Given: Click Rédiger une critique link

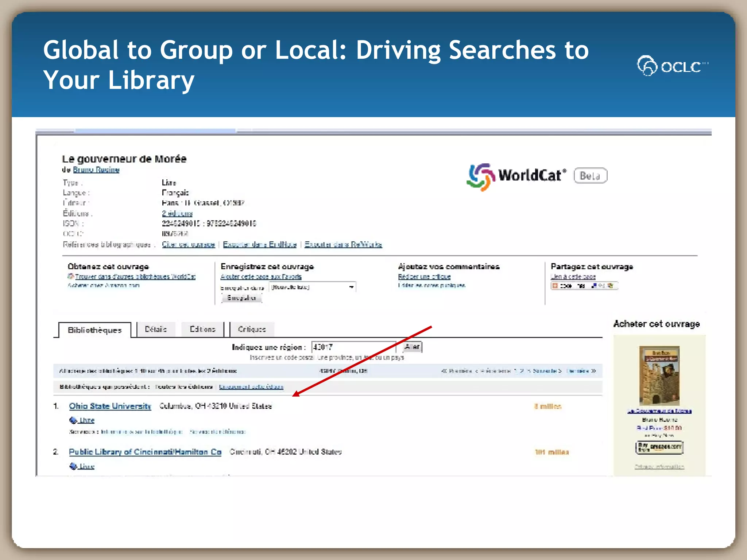Looking at the screenshot, I should [x=424, y=277].
